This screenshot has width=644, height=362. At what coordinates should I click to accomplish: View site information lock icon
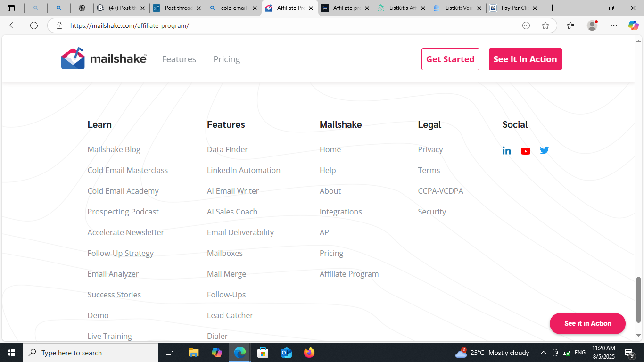[x=59, y=25]
